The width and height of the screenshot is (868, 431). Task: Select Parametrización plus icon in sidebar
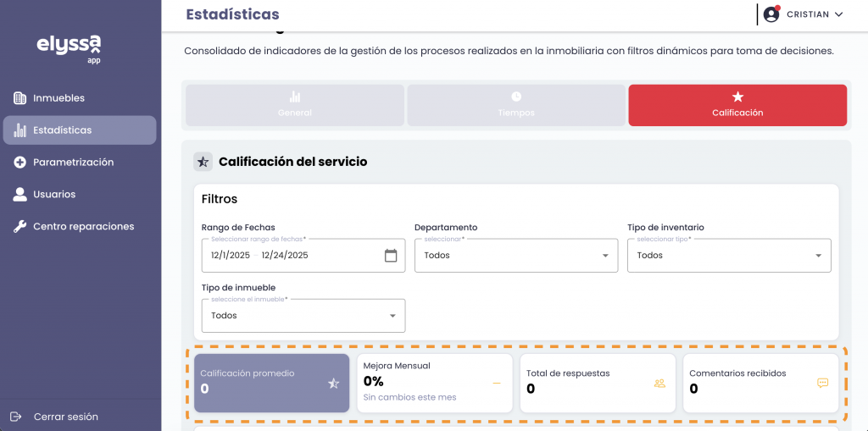[x=19, y=163]
